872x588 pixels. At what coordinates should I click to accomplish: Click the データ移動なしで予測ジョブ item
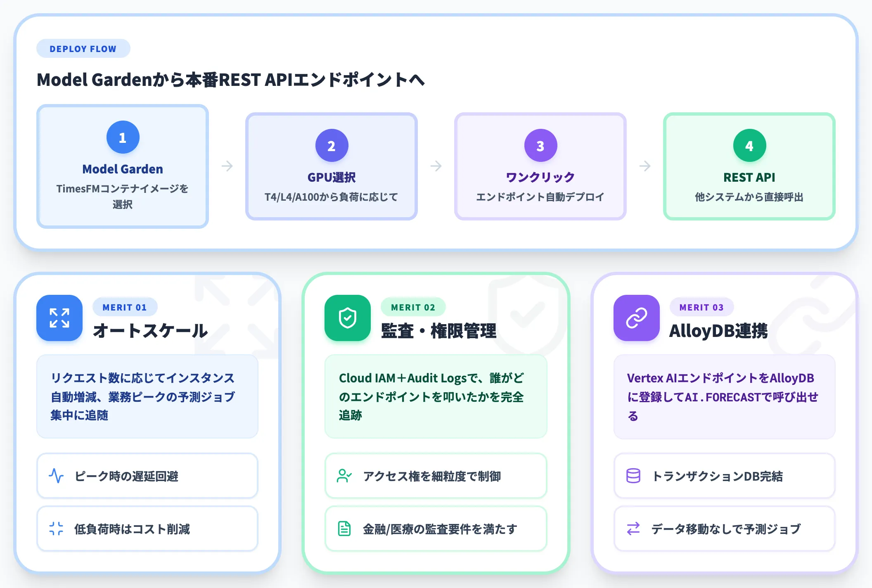724,529
